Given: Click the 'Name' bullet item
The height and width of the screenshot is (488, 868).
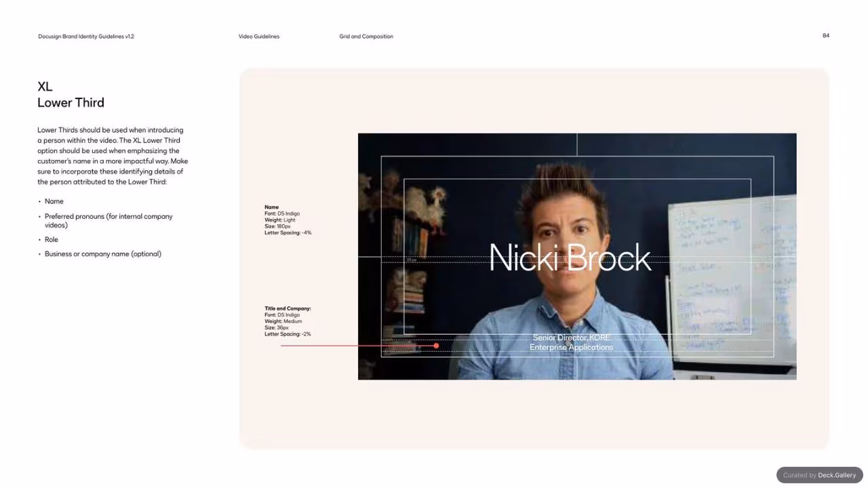Looking at the screenshot, I should 54,201.
